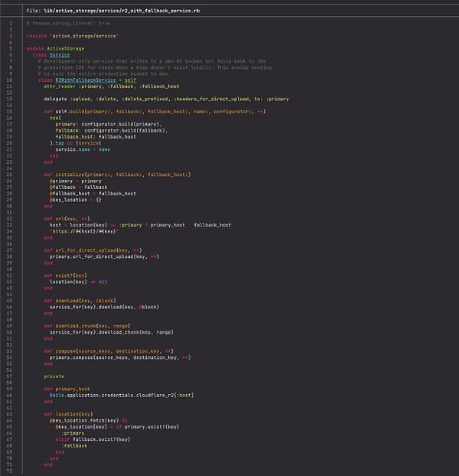Click 'def download(key, &block)' signature
459x476 pixels.
pyautogui.click(x=80, y=301)
